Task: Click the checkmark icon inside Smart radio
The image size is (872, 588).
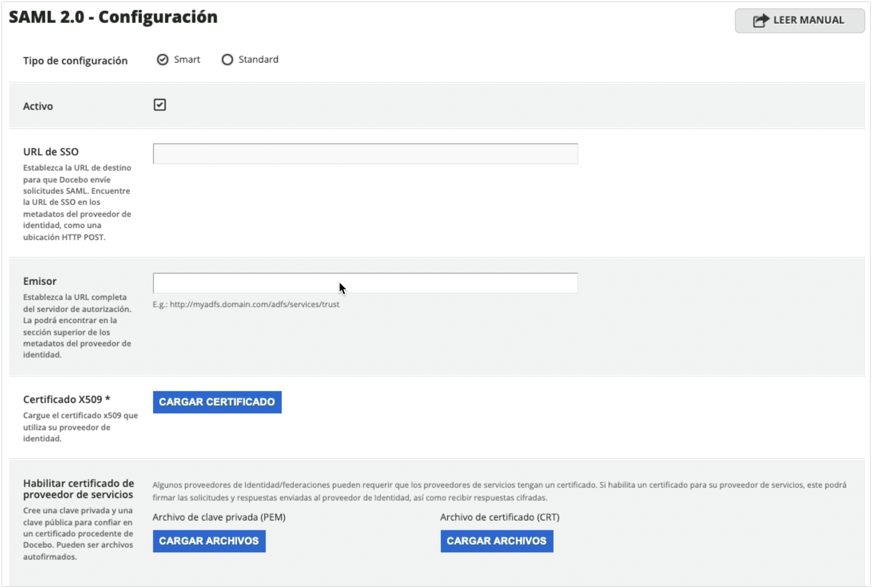Action: [162, 59]
